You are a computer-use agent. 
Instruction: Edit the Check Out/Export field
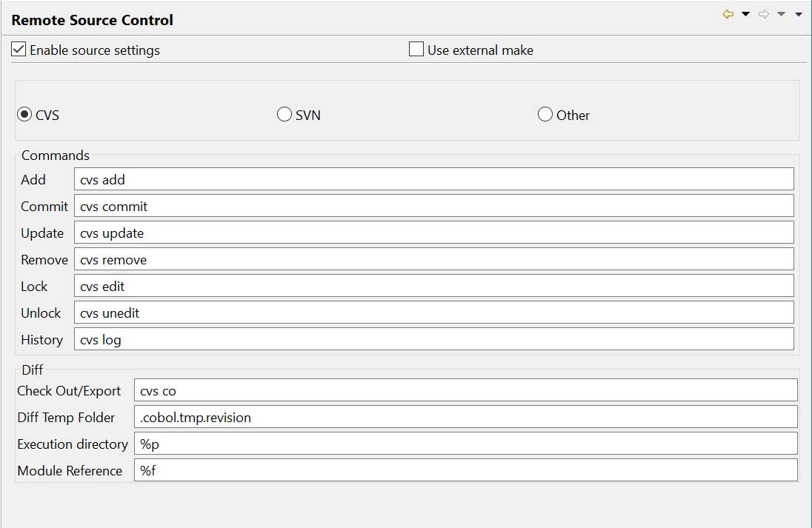(x=465, y=390)
